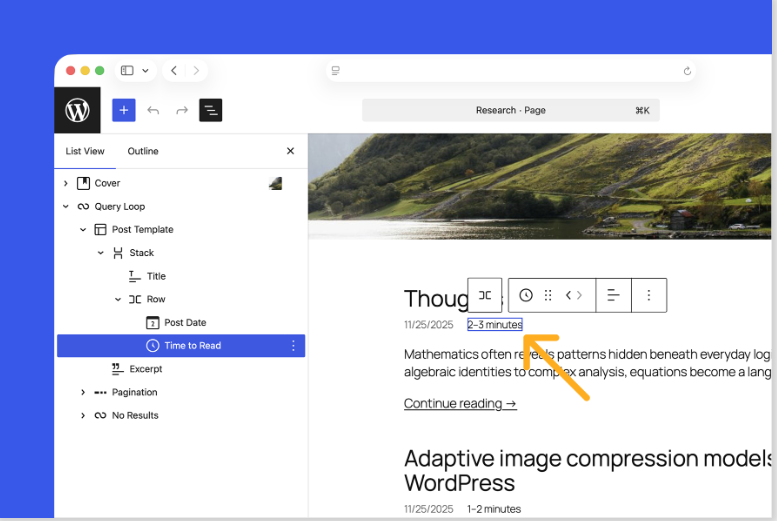Click the WordPress logo button
The width and height of the screenshot is (777, 521).
[x=77, y=111]
